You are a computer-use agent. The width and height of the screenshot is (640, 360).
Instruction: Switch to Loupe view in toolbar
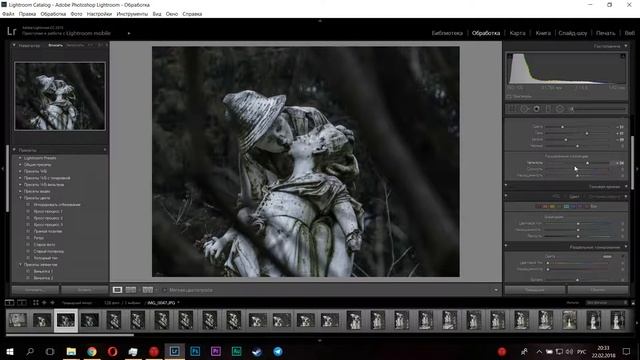point(117,290)
